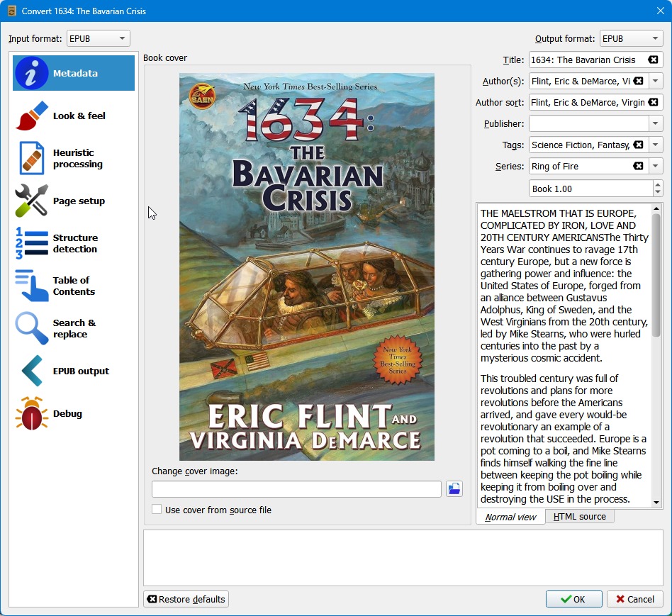Click the EPUB output arrow icon

coord(31,371)
